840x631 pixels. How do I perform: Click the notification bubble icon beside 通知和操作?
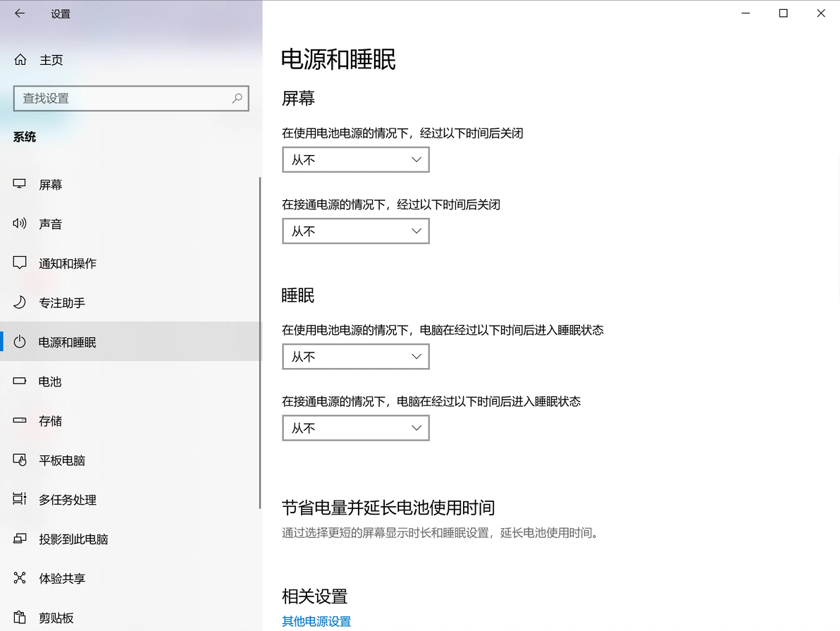click(x=19, y=263)
